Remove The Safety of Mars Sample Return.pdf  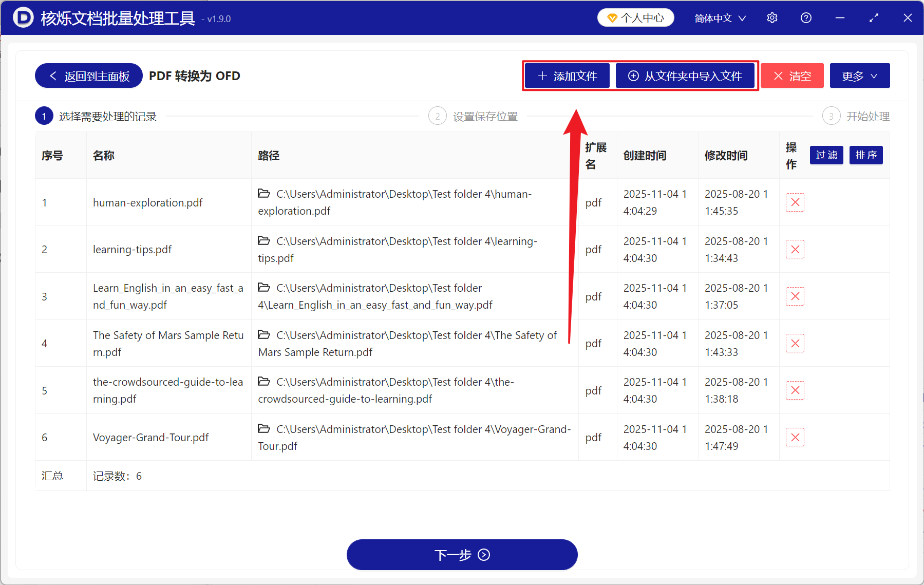795,343
